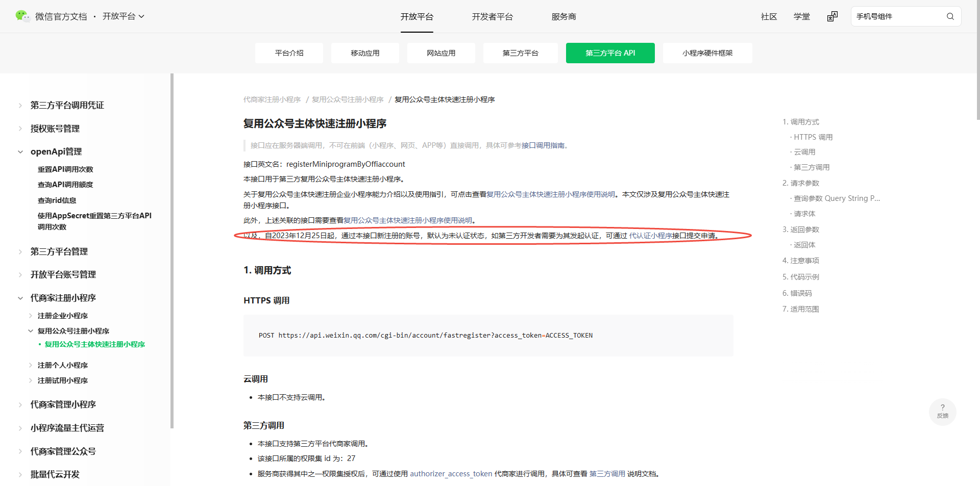This screenshot has height=486, width=980.
Task: Jump to 3. 返回参数 in outline
Action: pos(800,229)
